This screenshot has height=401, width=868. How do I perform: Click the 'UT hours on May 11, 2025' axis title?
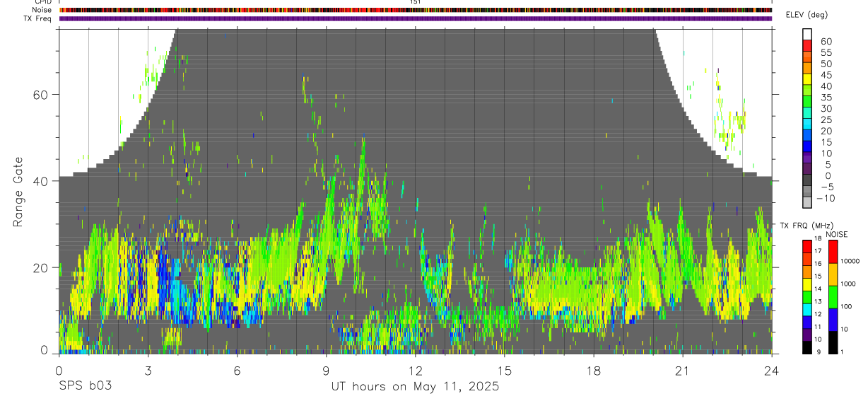[415, 387]
